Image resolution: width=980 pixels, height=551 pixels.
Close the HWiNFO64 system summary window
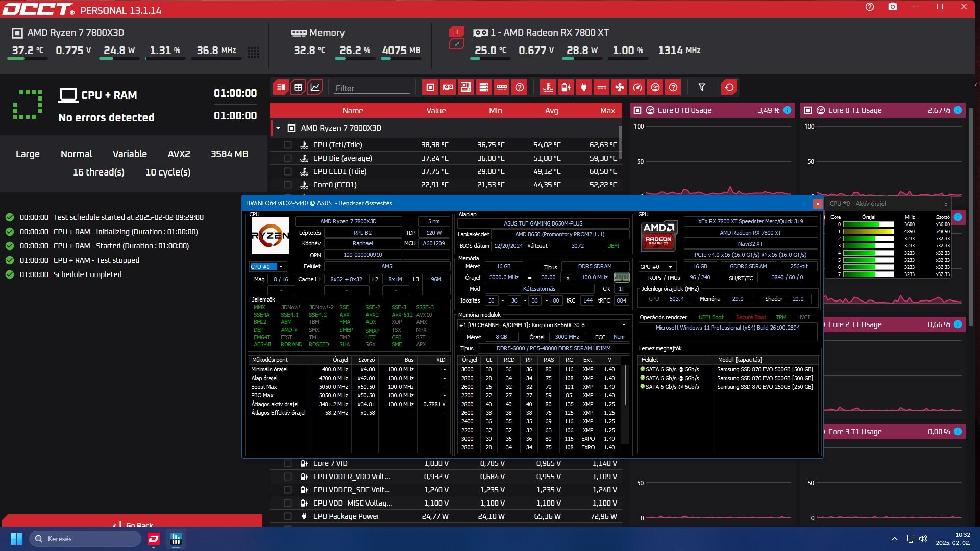[818, 204]
